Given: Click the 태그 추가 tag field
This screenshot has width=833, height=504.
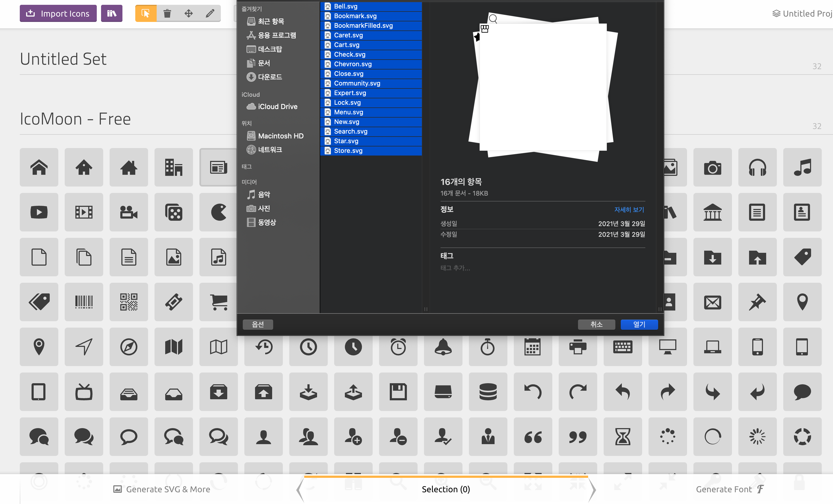Looking at the screenshot, I should click(x=455, y=268).
